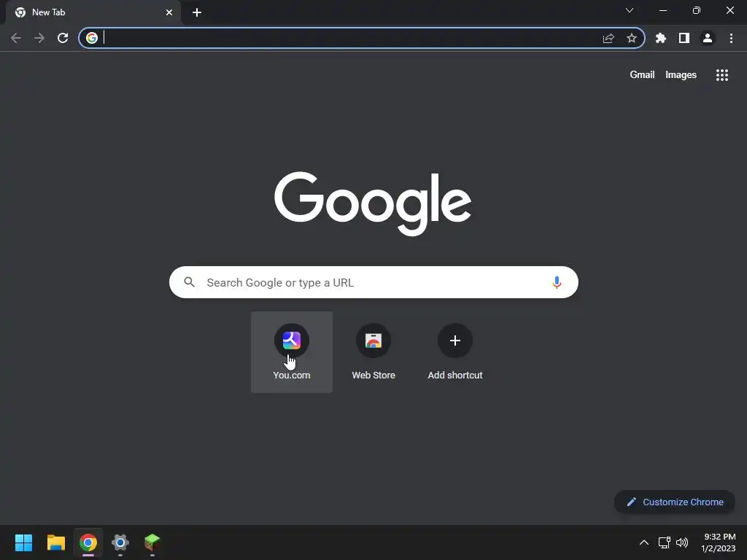Launch File Explorer from the taskbar

55,542
